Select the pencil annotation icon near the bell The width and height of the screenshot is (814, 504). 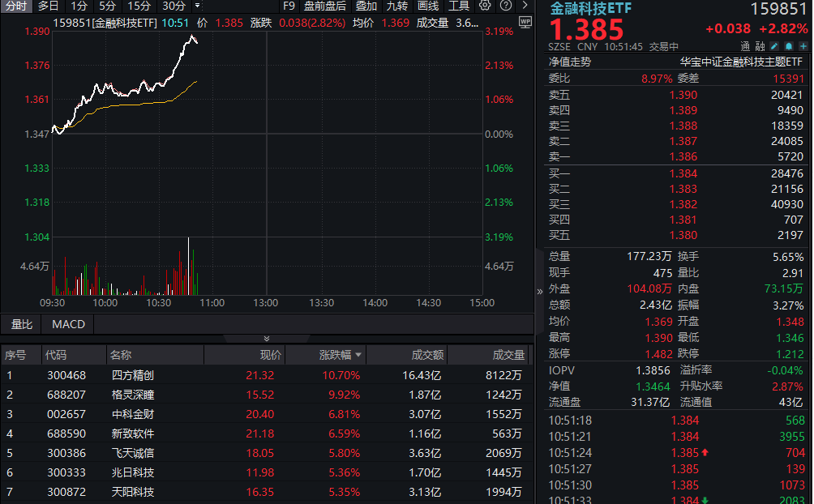tap(774, 46)
